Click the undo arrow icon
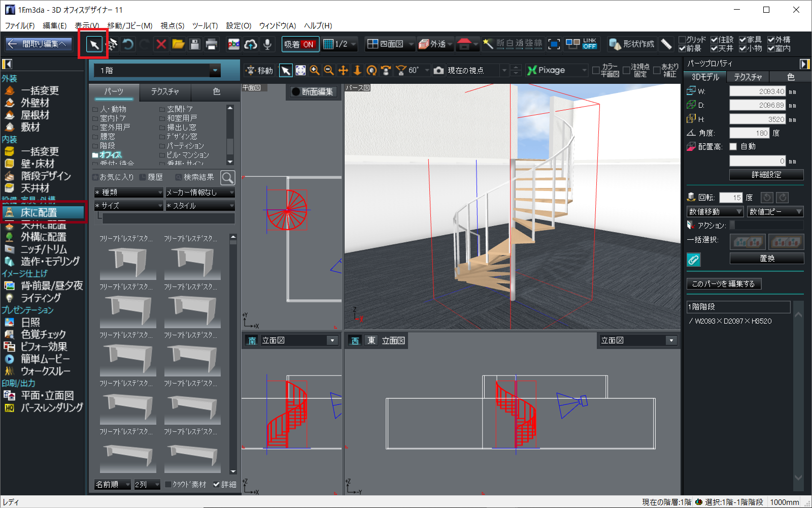 tap(128, 45)
